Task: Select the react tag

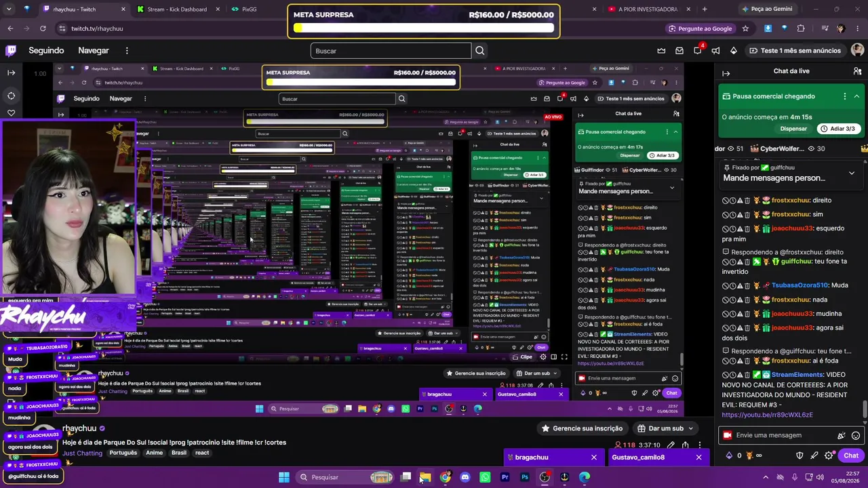Action: [202, 453]
